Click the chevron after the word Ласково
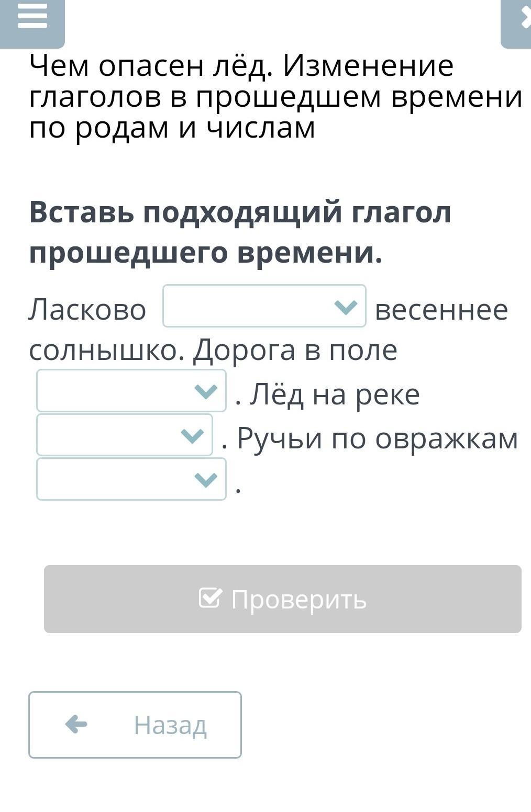Viewport: 531px width, 812px height. [x=346, y=307]
